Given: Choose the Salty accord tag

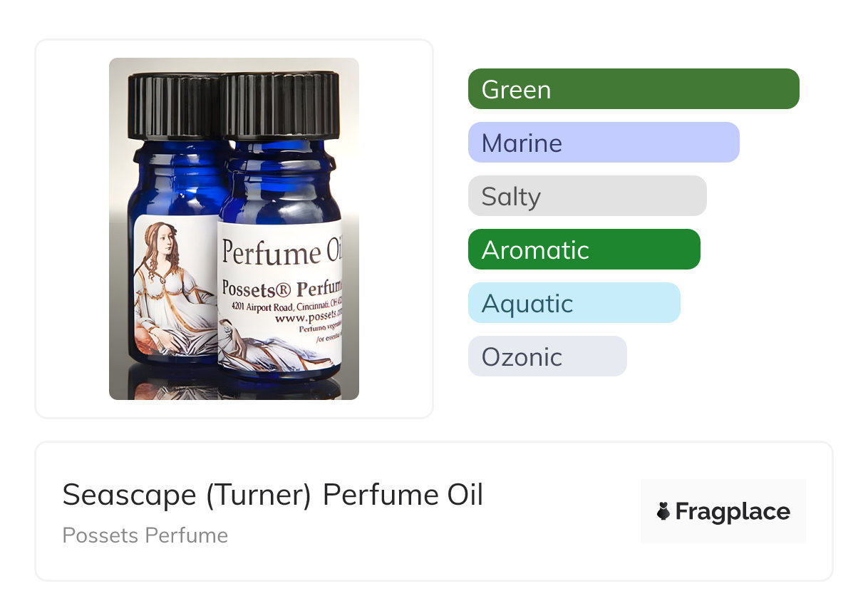Looking at the screenshot, I should click(x=587, y=196).
